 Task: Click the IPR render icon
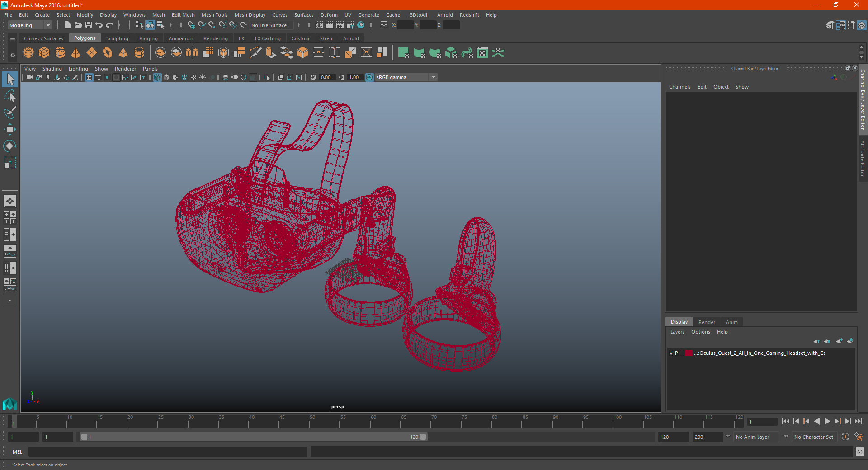(340, 25)
